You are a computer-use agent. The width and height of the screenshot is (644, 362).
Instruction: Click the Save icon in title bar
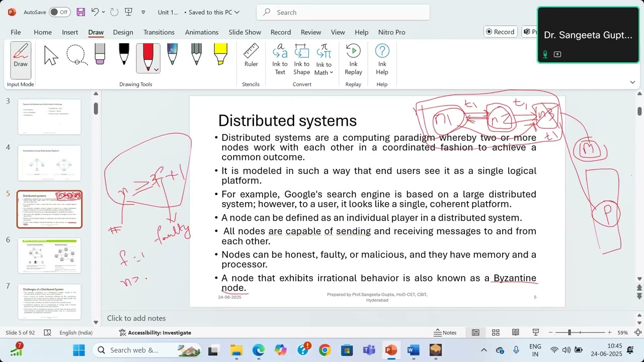tap(80, 12)
